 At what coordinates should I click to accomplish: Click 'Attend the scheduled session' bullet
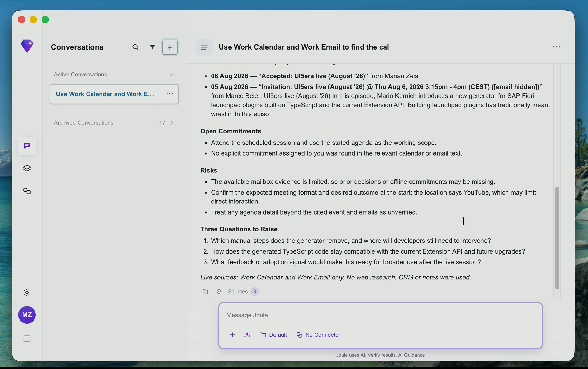pos(324,143)
